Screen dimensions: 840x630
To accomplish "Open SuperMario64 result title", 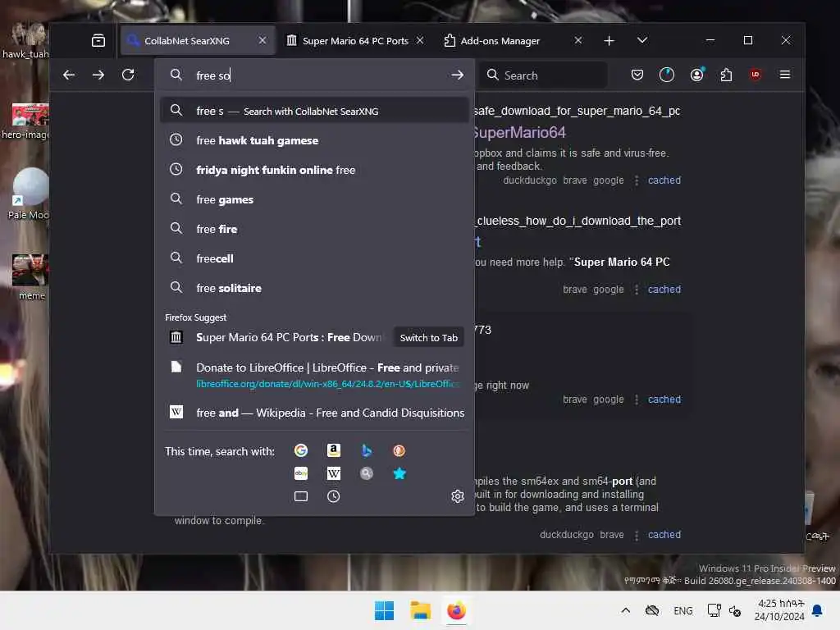I will tap(519, 132).
